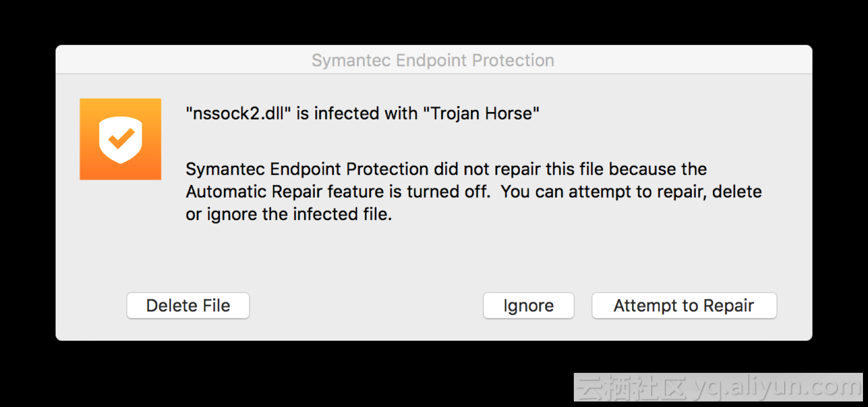
Task: Click the "or ignore the infected file." line
Action: pos(289,214)
